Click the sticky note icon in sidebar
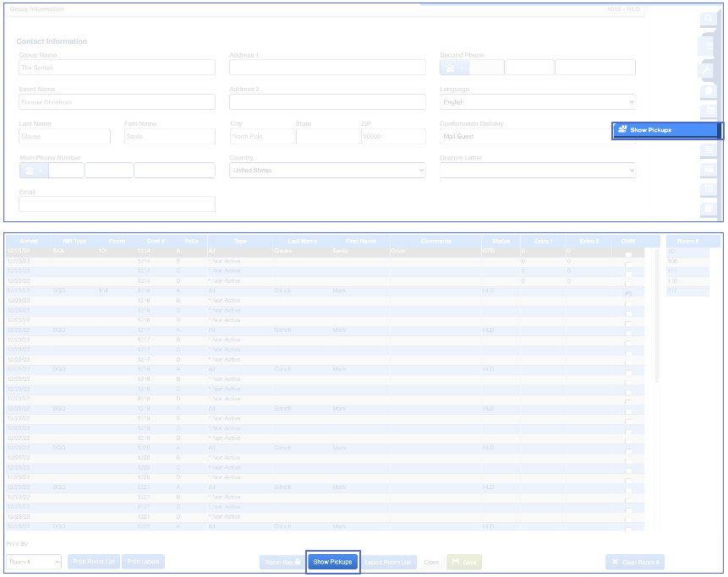 click(709, 91)
